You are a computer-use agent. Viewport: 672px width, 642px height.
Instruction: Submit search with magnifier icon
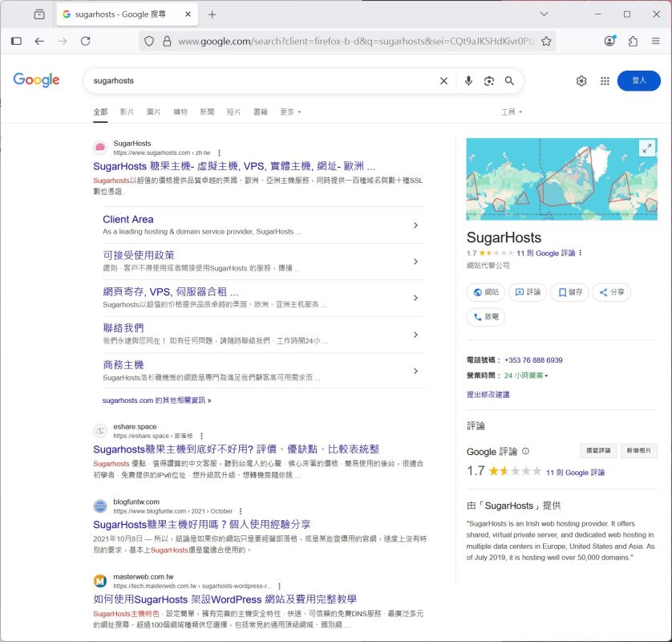[x=509, y=80]
